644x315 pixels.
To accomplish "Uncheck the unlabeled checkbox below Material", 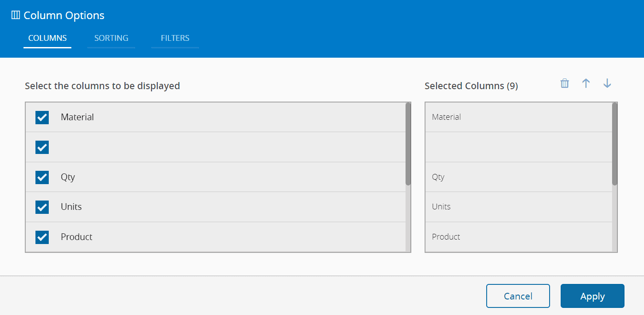I will pos(42,147).
